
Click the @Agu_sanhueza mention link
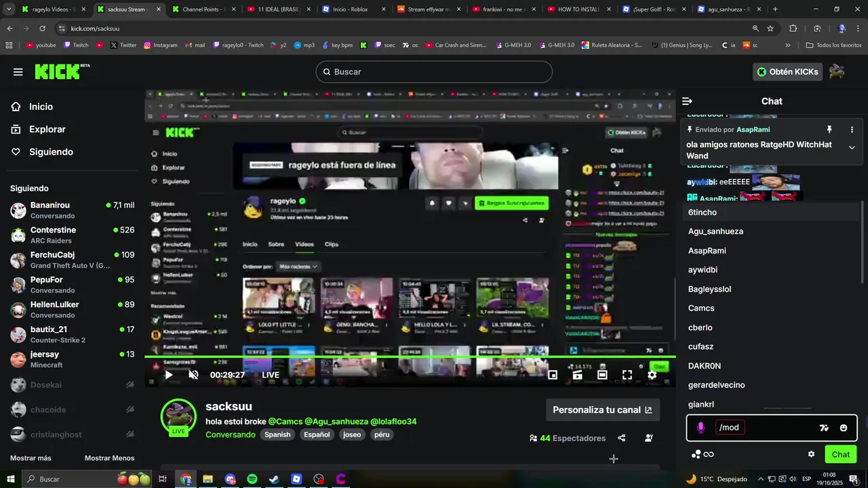[x=336, y=422]
